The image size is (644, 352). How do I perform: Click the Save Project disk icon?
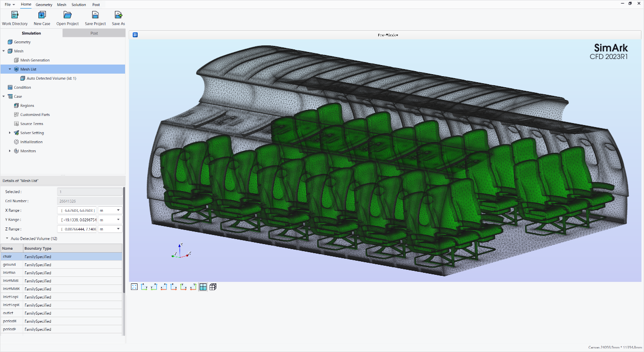(x=95, y=15)
